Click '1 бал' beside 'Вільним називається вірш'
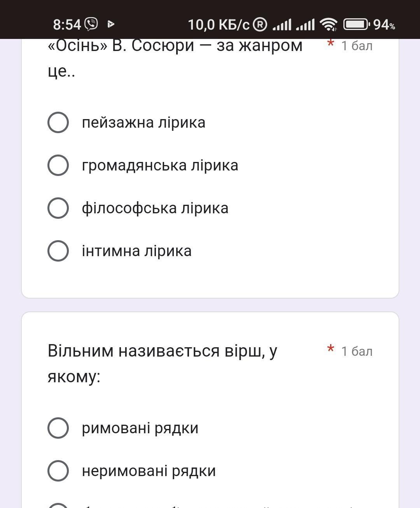The width and height of the screenshot is (420, 508). [x=357, y=352]
